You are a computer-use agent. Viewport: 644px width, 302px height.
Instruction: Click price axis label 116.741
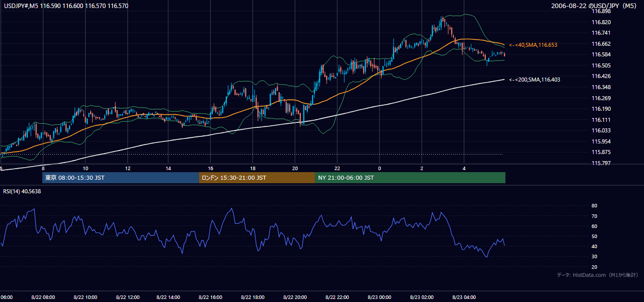(601, 33)
